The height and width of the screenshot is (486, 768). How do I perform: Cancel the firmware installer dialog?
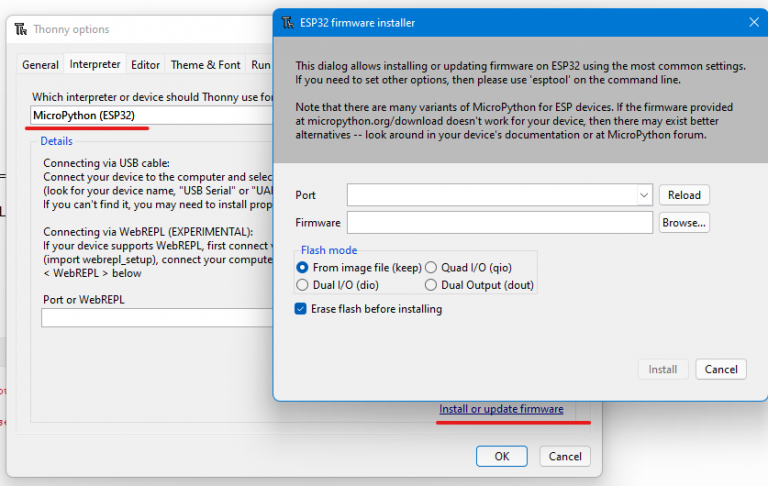(721, 369)
